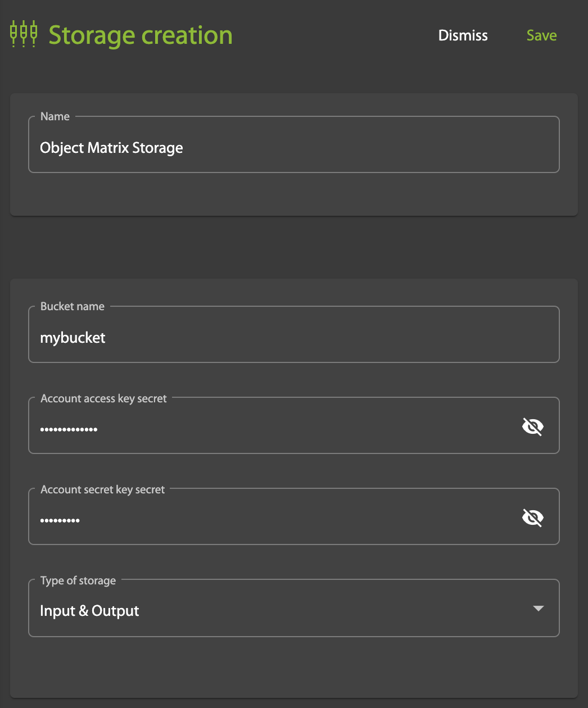Place cursor on the Object Matrix Storage text
This screenshot has height=708, width=588.
[111, 148]
